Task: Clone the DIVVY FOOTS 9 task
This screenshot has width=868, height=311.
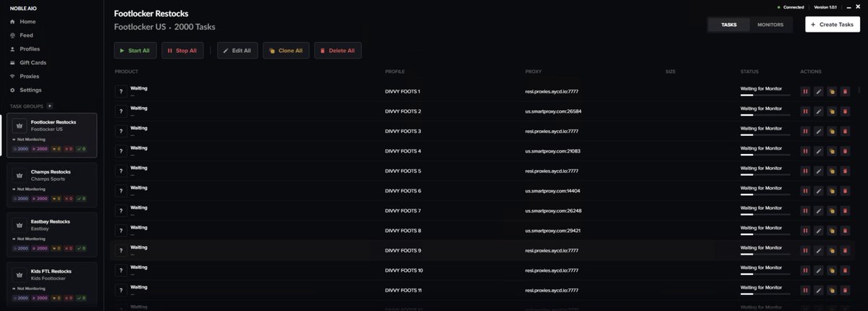Action: tap(831, 250)
